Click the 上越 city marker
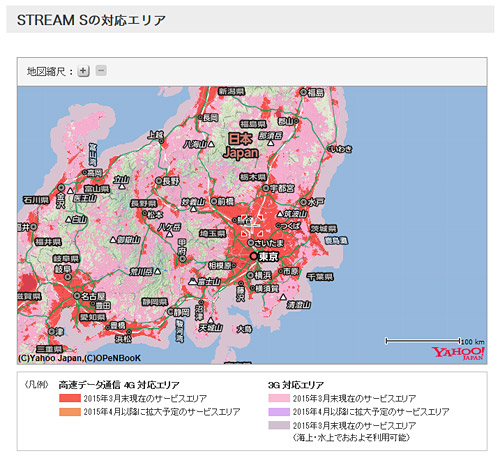The width and height of the screenshot is (500, 458). coord(162,141)
